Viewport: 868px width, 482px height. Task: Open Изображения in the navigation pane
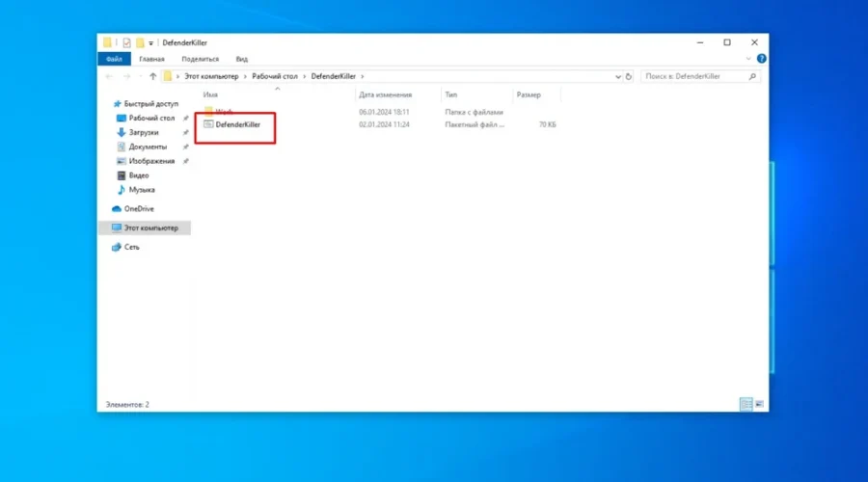(x=151, y=161)
